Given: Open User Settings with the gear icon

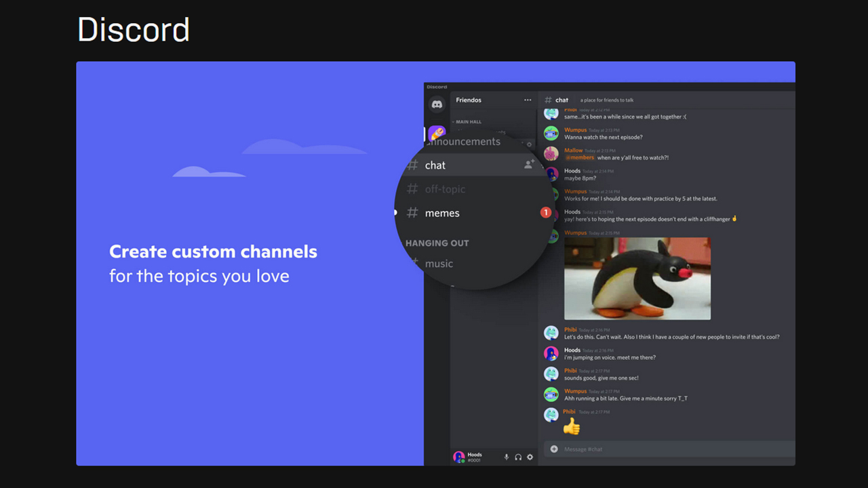Looking at the screenshot, I should pos(530,457).
